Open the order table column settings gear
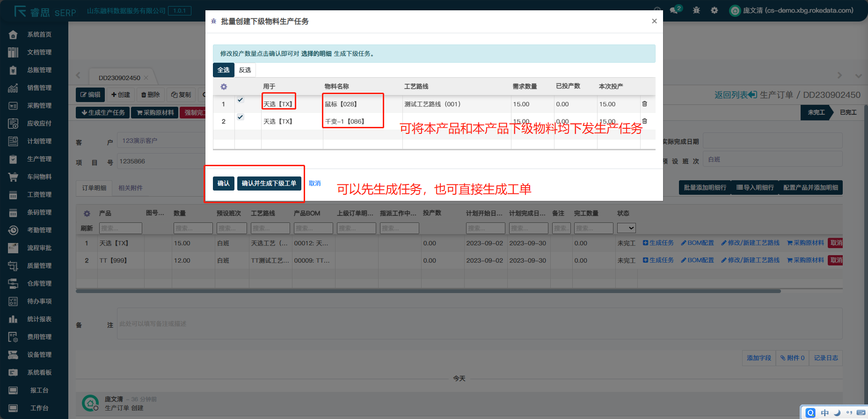 click(x=87, y=213)
